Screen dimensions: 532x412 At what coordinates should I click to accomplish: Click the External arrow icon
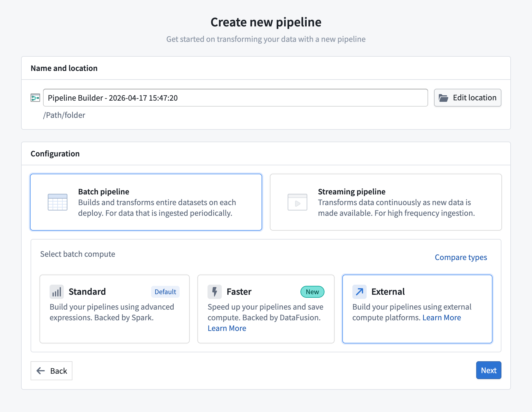[360, 292]
